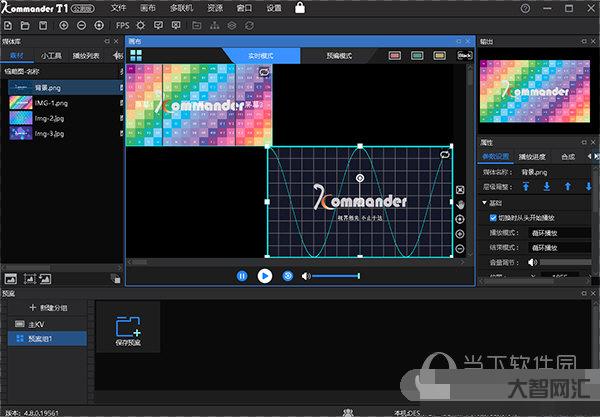Open 播放模式 dropdown
The image size is (600, 417).
561,233
